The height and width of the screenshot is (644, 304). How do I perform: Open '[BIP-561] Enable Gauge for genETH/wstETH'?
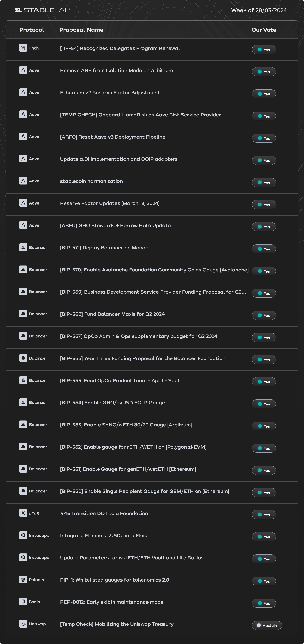click(128, 469)
